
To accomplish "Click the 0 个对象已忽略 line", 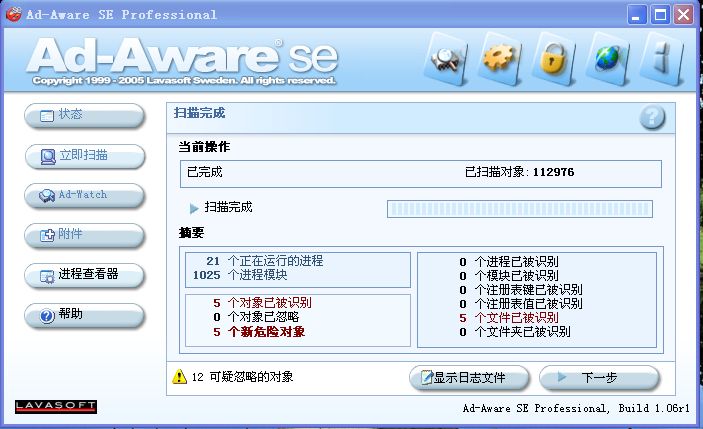I will [256, 317].
